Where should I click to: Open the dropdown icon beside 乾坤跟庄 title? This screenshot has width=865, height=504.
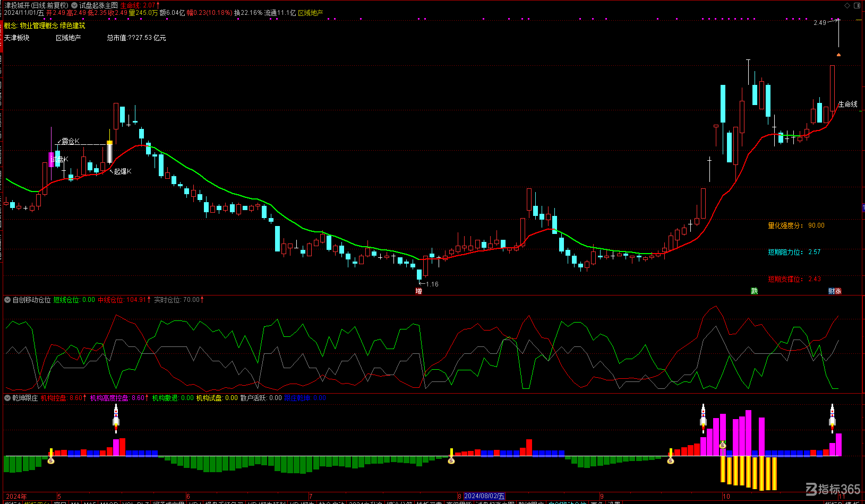tap(7, 398)
